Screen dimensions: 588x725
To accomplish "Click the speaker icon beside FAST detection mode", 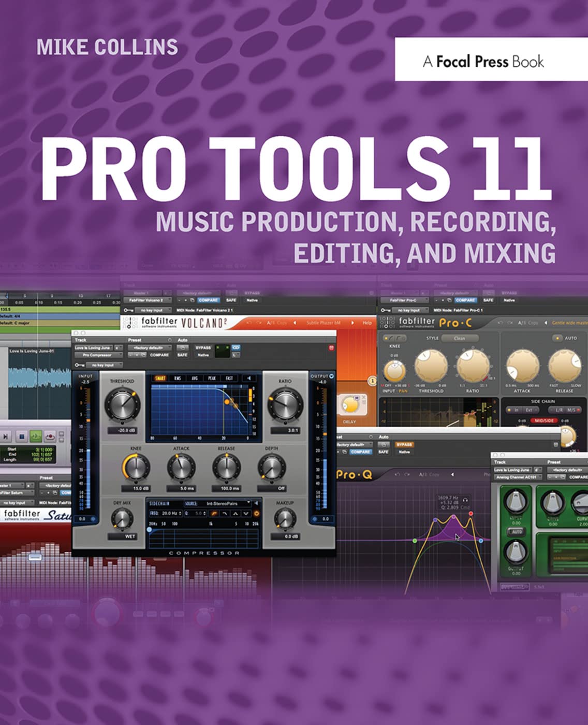I will (249, 378).
